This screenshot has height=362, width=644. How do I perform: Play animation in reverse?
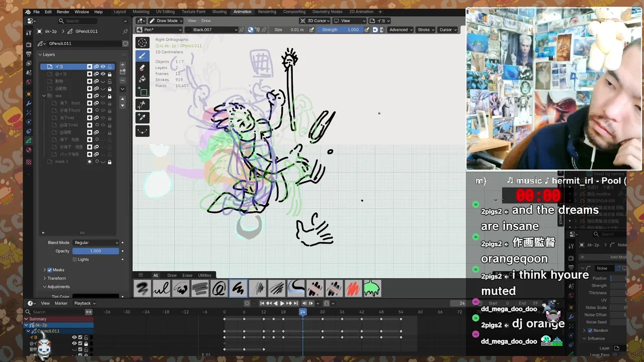pyautogui.click(x=275, y=303)
